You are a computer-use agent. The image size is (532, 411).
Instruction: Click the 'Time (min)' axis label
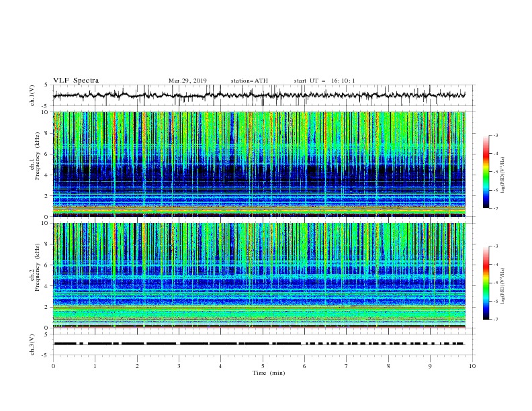269,373
